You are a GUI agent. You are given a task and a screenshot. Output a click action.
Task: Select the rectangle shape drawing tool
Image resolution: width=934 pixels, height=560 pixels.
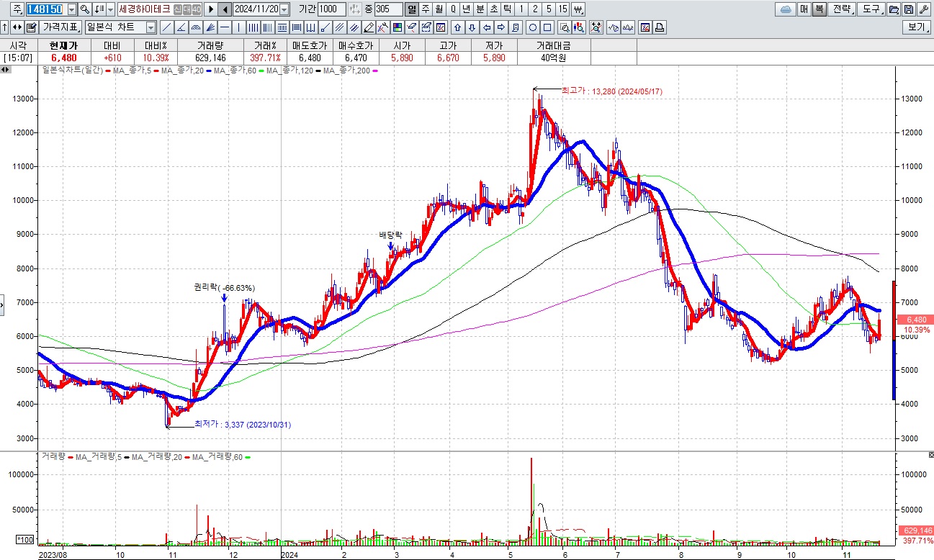pyautogui.click(x=547, y=27)
